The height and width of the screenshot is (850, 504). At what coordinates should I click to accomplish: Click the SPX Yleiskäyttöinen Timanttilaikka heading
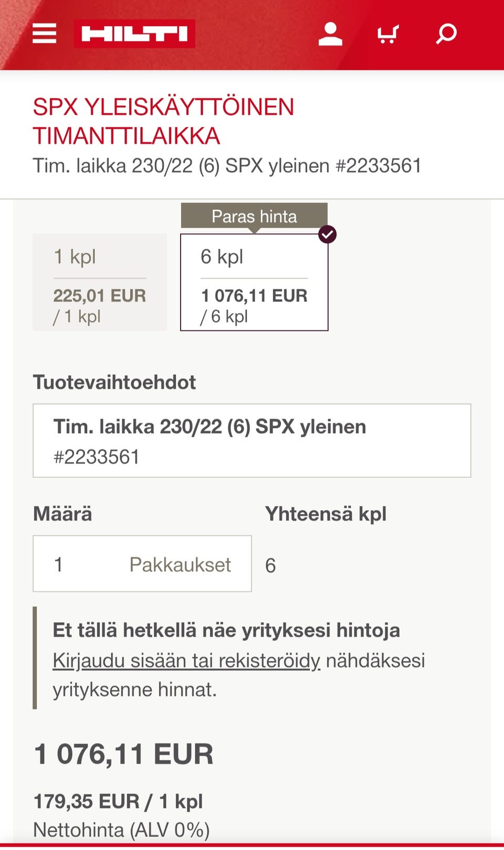(163, 121)
